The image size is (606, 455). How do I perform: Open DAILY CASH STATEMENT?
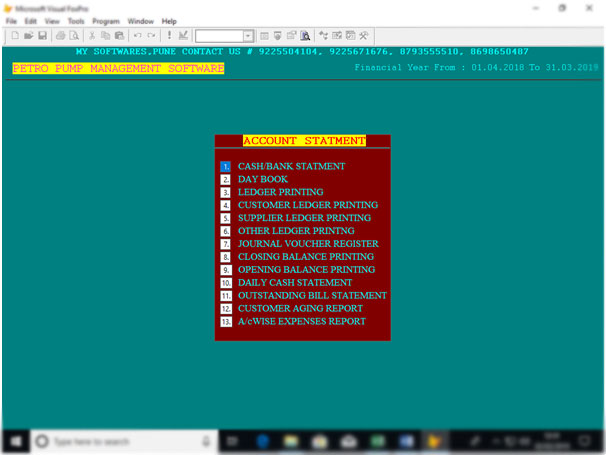295,283
